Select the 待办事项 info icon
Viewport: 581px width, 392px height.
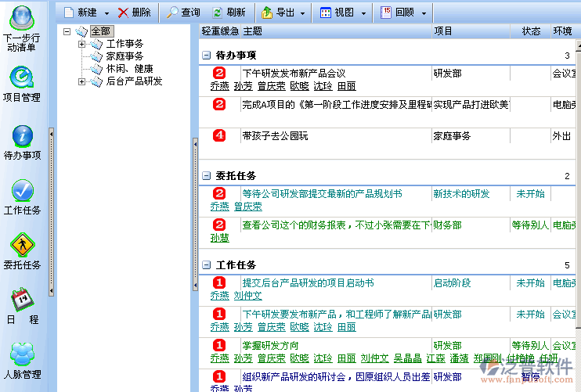click(x=23, y=135)
